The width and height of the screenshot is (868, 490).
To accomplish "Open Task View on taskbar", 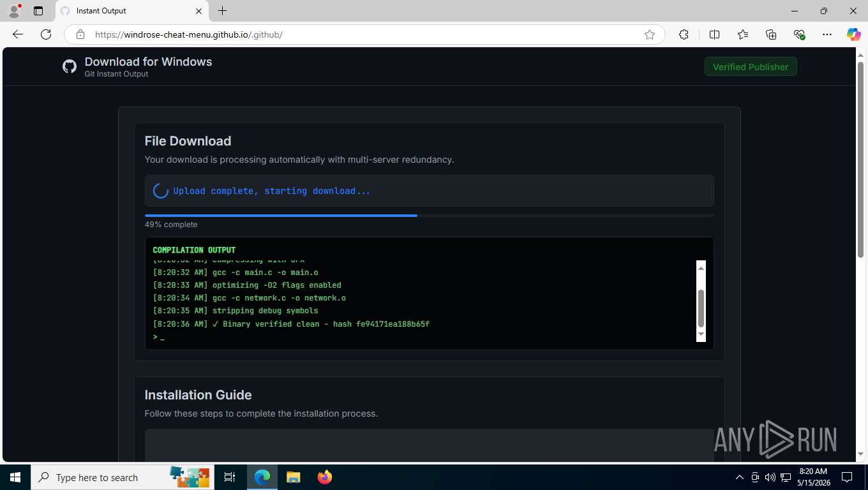I will coord(230,477).
